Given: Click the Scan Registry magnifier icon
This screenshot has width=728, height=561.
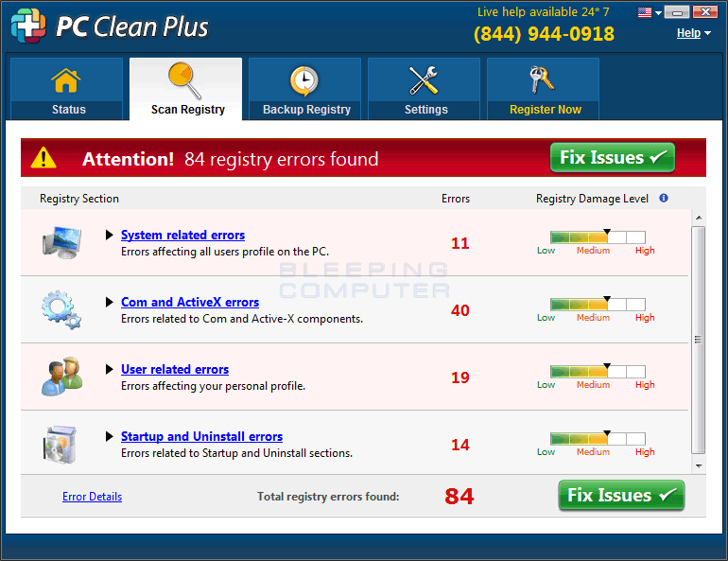Looking at the screenshot, I should pyautogui.click(x=184, y=80).
